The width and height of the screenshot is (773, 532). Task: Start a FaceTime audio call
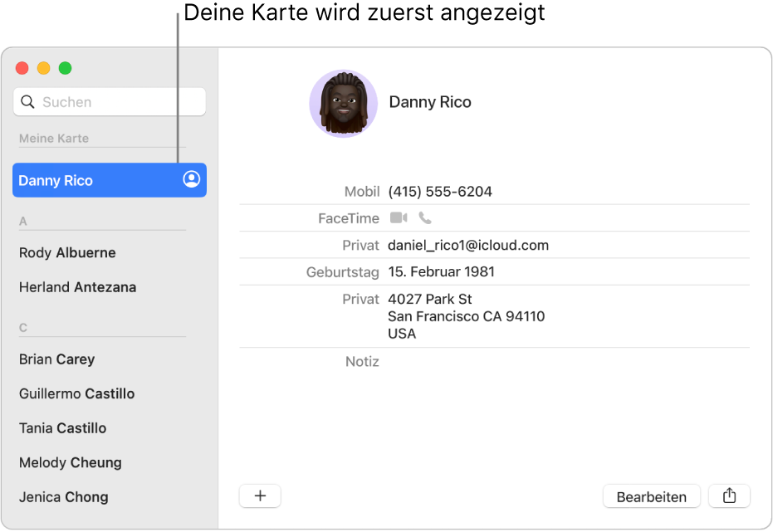(423, 217)
